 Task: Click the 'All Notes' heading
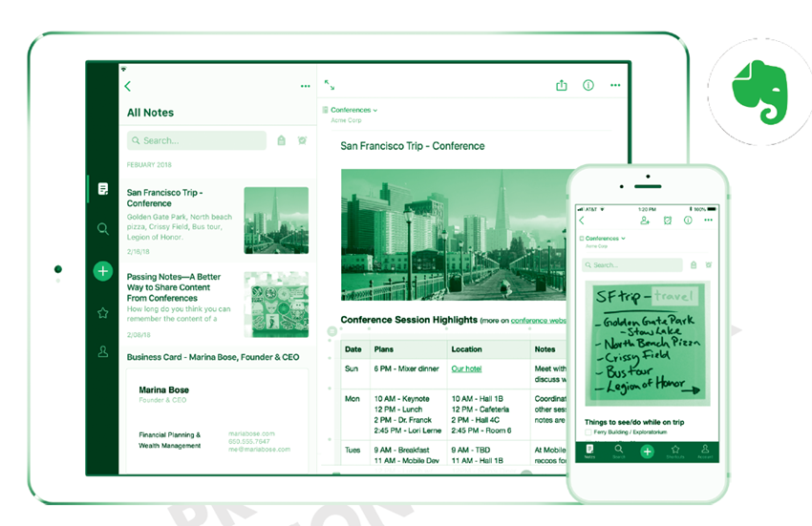pos(150,113)
